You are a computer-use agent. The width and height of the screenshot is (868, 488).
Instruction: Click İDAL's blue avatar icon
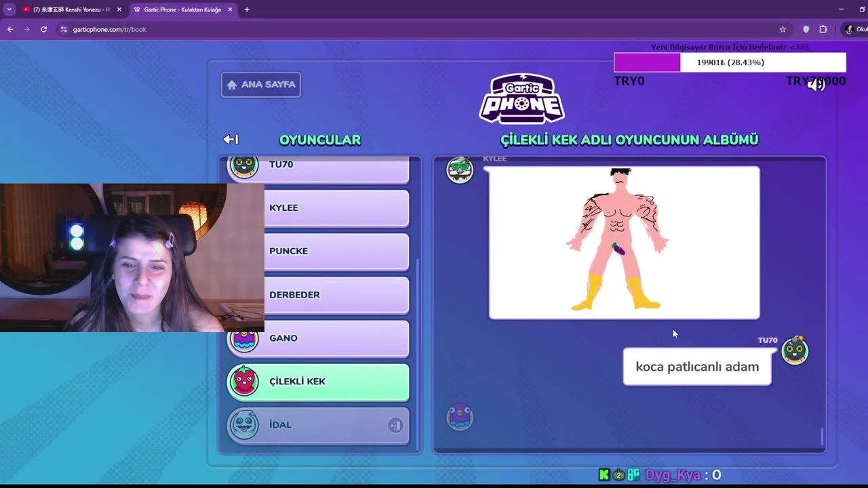pos(244,425)
